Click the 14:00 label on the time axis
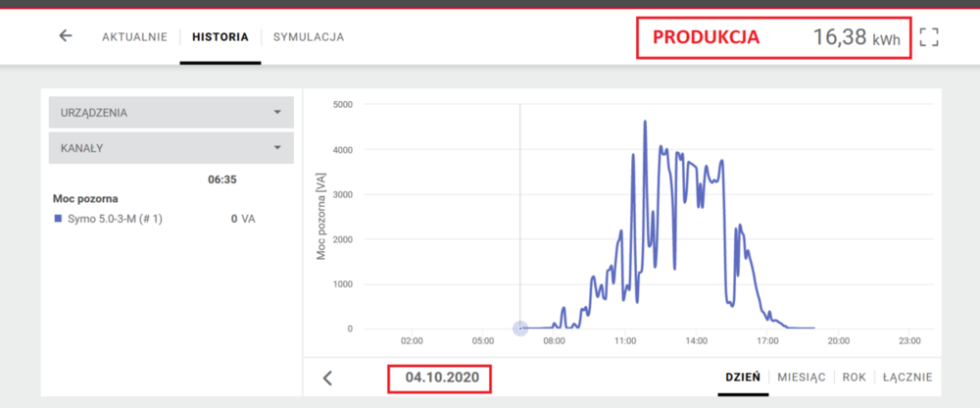The width and height of the screenshot is (980, 408). (696, 342)
